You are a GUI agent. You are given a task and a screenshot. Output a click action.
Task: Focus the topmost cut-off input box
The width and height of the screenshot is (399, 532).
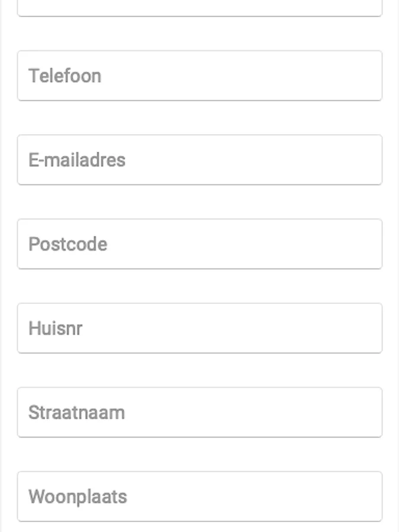pyautogui.click(x=200, y=7)
